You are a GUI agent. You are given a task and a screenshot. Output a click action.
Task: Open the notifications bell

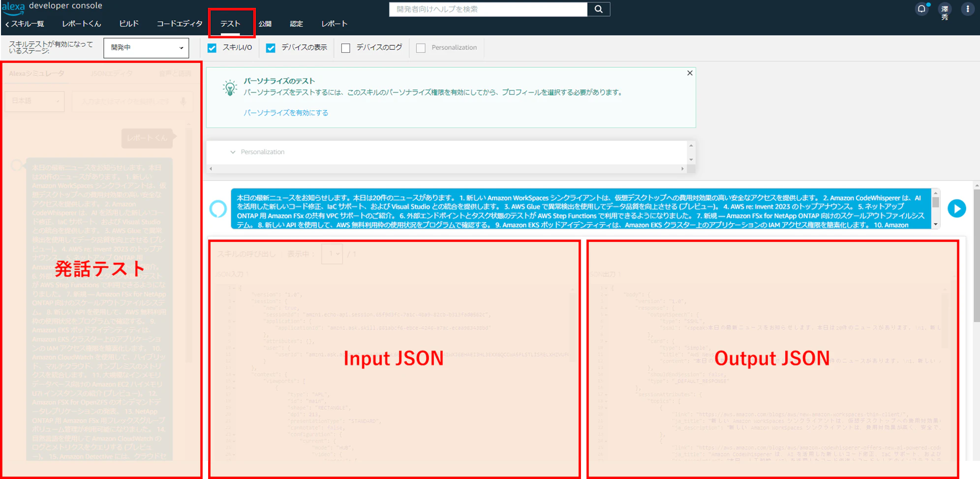pos(921,9)
